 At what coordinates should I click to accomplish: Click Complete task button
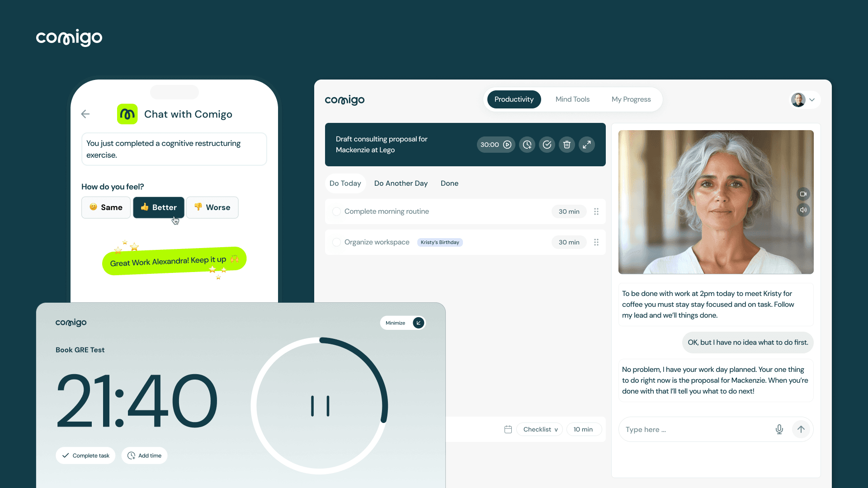(86, 455)
